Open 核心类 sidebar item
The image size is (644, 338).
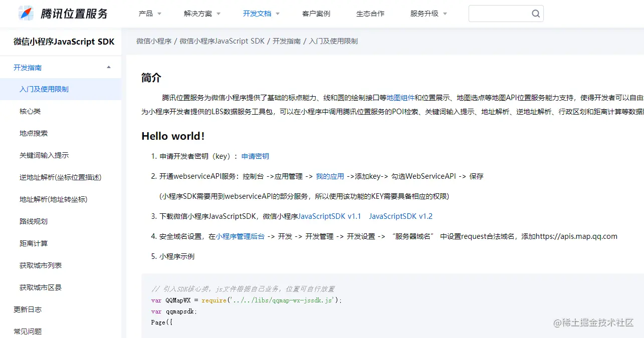coord(30,111)
